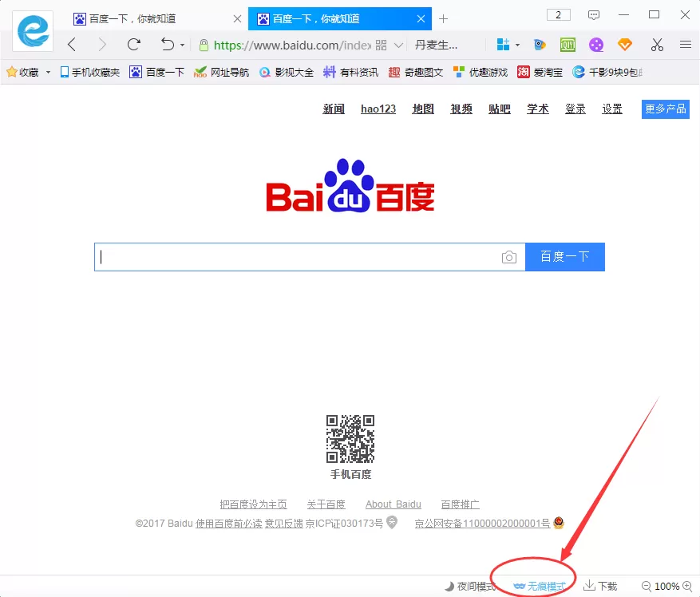
Task: Open 有料资讯 bookmark
Action: coord(350,72)
